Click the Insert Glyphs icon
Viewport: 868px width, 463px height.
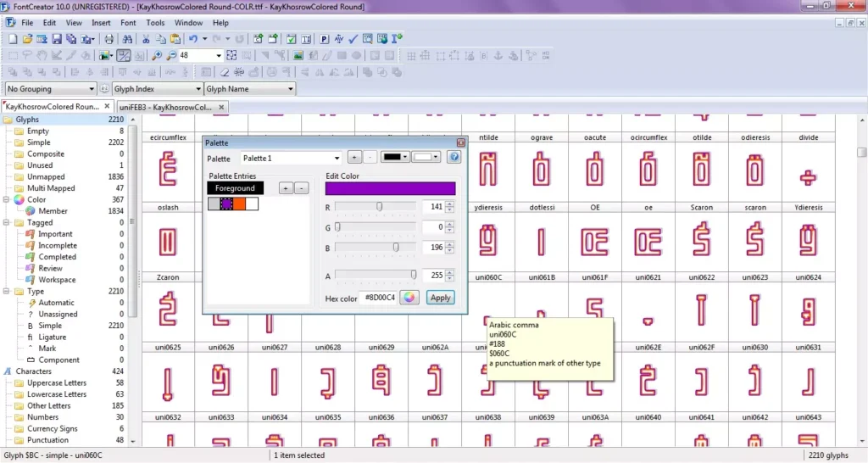[273, 39]
